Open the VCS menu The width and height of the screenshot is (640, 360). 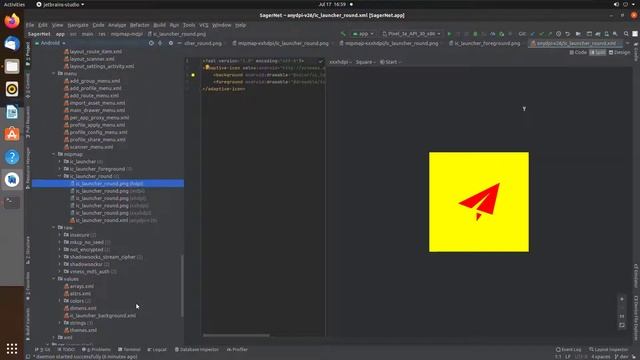[204, 25]
